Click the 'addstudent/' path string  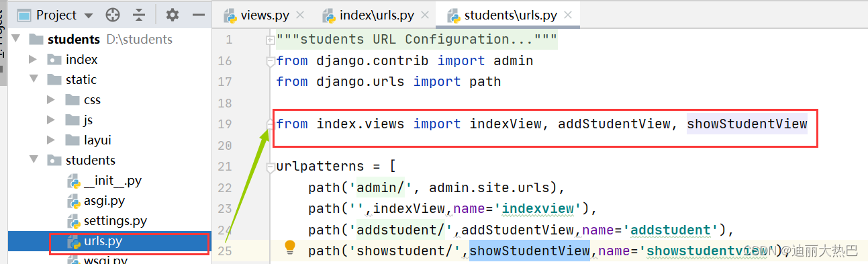tap(401, 230)
